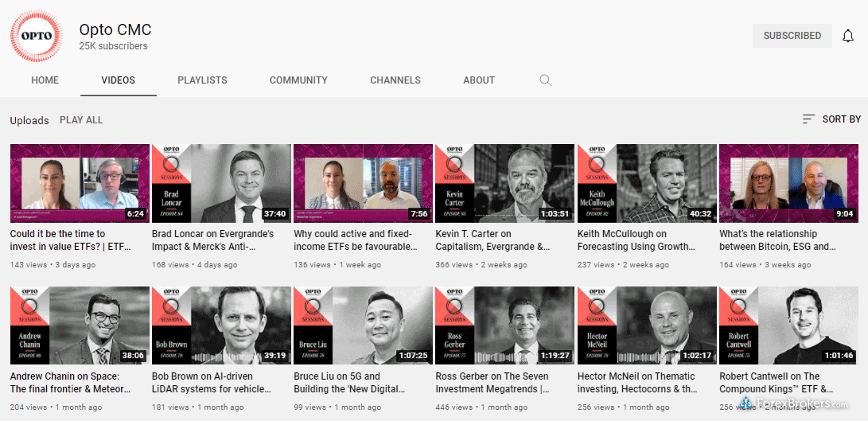Click the '237 views • 2 weeks ago' text

tap(623, 265)
